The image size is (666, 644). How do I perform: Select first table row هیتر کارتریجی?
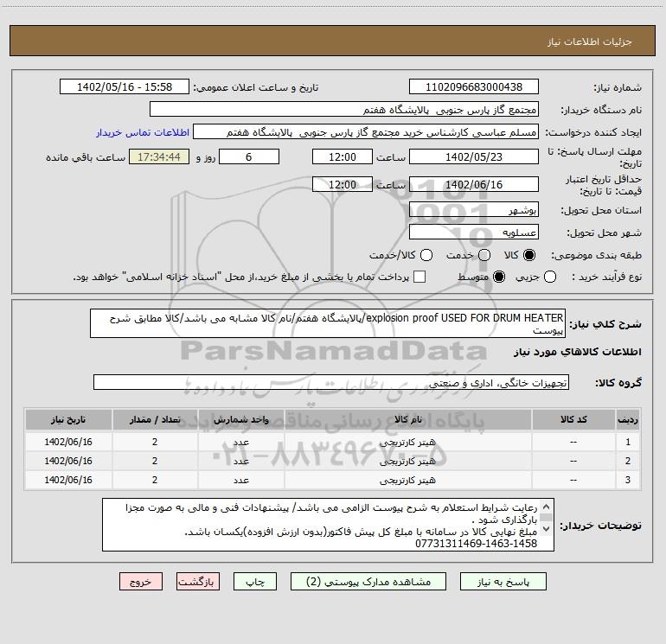(333, 442)
